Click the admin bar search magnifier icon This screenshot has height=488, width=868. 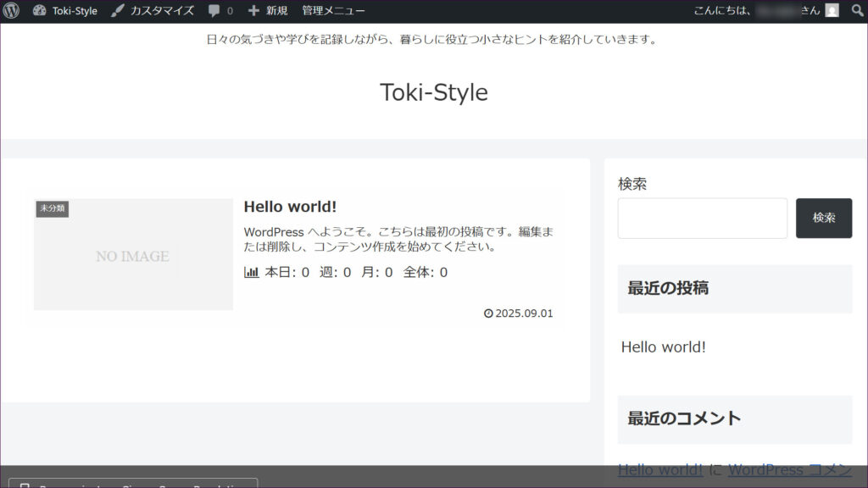click(857, 11)
